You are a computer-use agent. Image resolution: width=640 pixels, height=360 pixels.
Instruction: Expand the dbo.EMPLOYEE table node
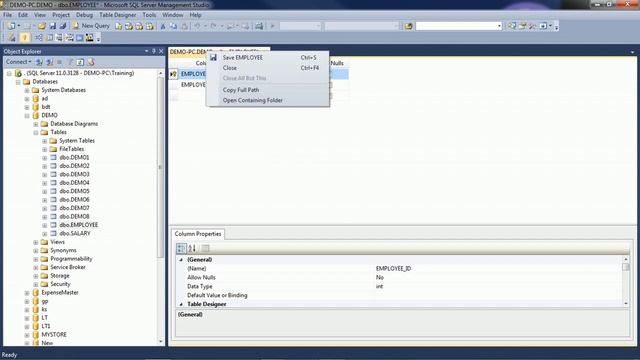click(x=44, y=225)
